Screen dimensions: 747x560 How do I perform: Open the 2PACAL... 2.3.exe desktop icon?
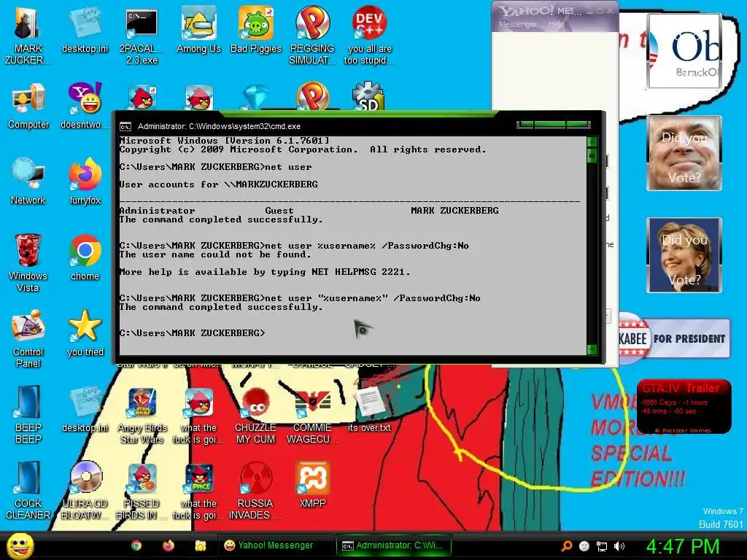coord(142,34)
